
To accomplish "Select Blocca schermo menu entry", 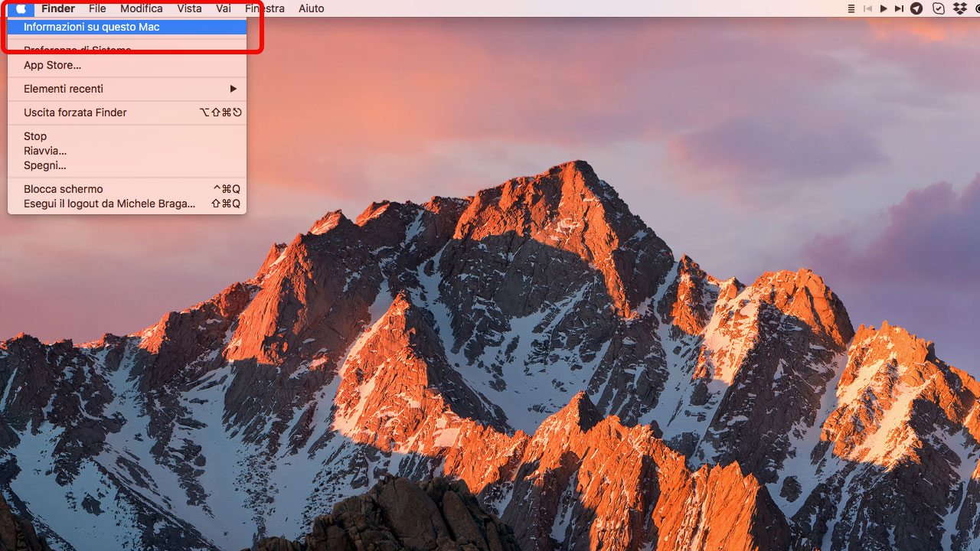I will click(x=63, y=189).
